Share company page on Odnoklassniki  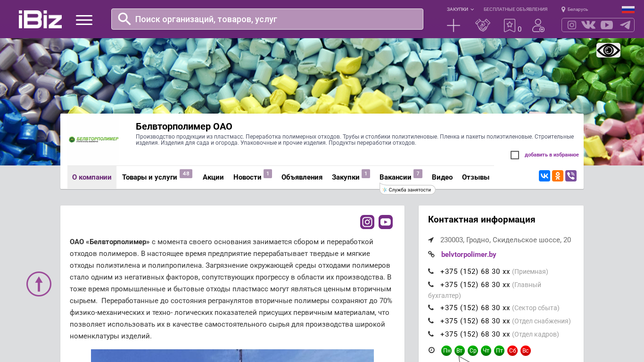coord(558,176)
